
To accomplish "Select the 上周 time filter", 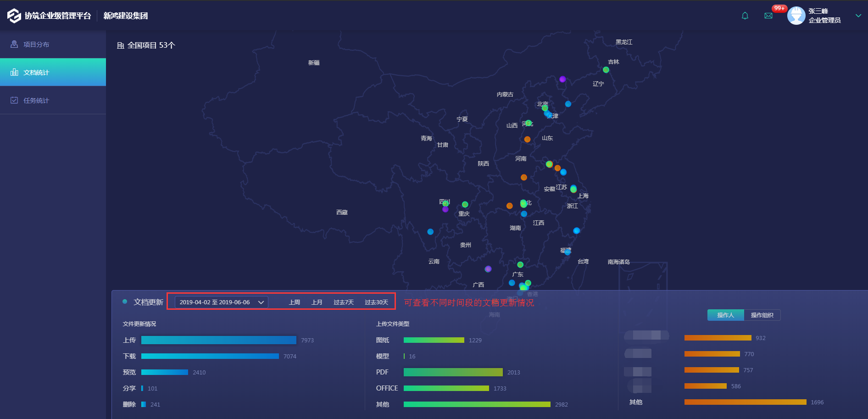I will 295,302.
